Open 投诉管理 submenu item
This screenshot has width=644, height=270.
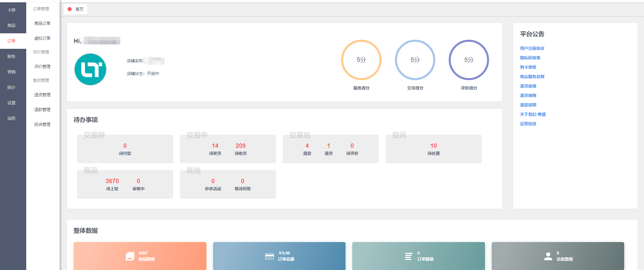point(42,125)
